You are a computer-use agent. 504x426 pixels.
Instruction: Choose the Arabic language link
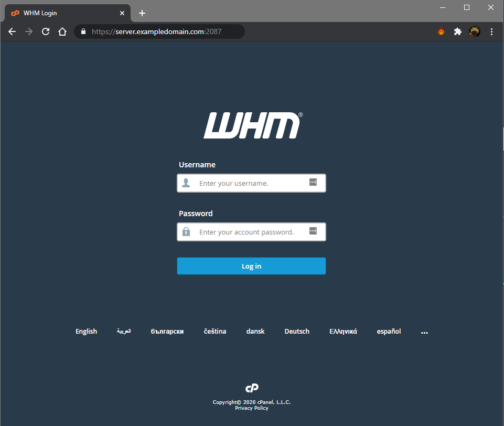point(124,331)
